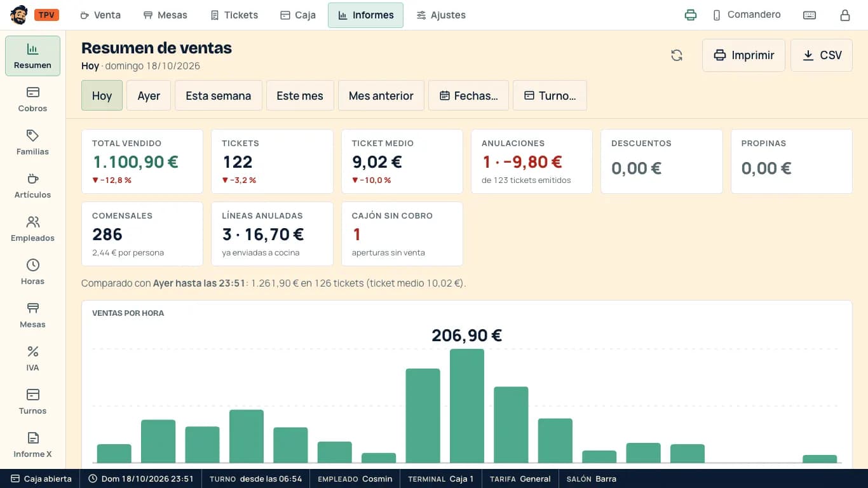The height and width of the screenshot is (488, 868).
Task: Open the Fechas... date range picker
Action: 468,95
